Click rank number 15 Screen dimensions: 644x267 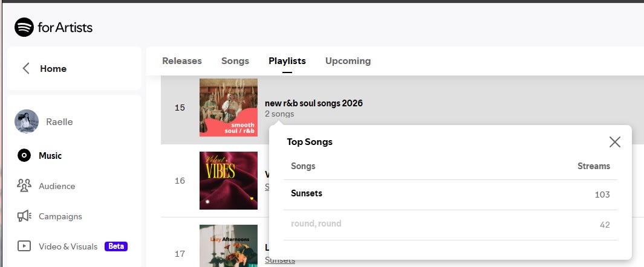180,108
